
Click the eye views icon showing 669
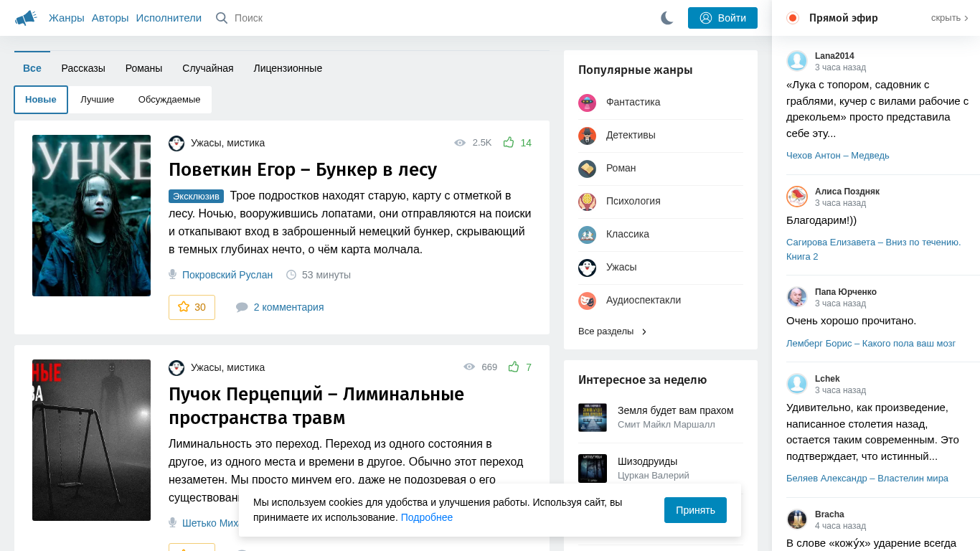(469, 367)
